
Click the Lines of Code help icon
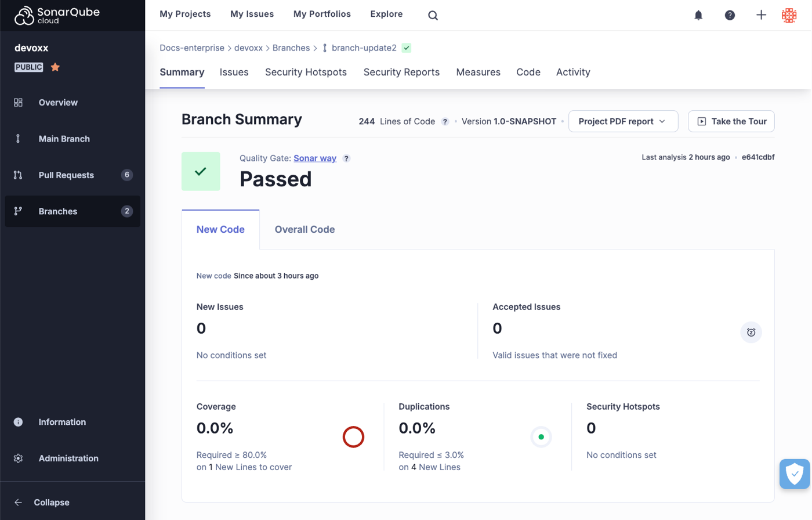(x=445, y=122)
